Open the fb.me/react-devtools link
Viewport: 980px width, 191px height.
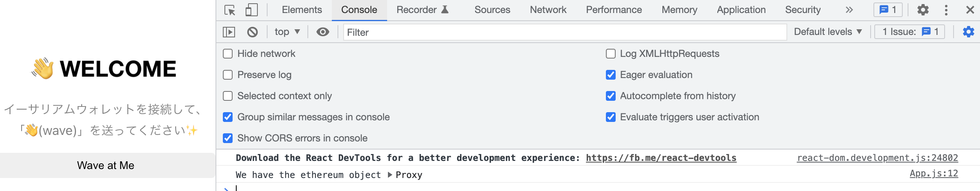tap(661, 158)
